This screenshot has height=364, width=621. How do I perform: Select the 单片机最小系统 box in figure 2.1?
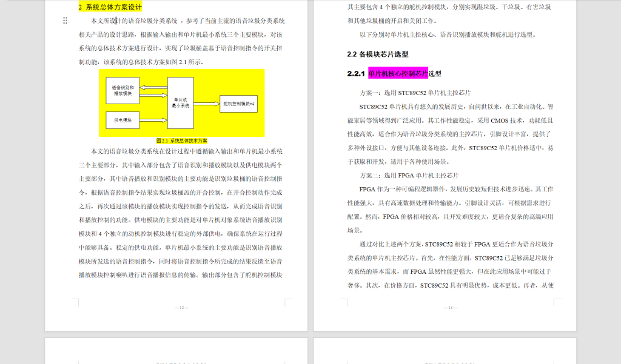pyautogui.click(x=181, y=103)
